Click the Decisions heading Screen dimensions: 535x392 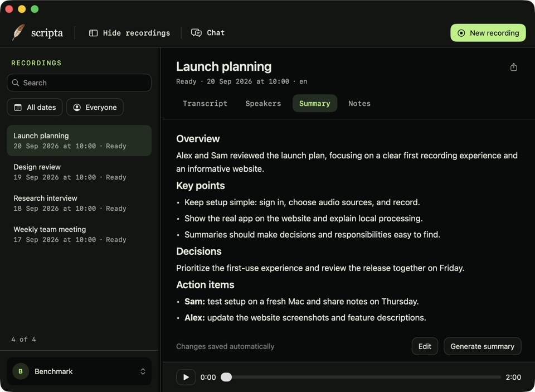tap(199, 251)
